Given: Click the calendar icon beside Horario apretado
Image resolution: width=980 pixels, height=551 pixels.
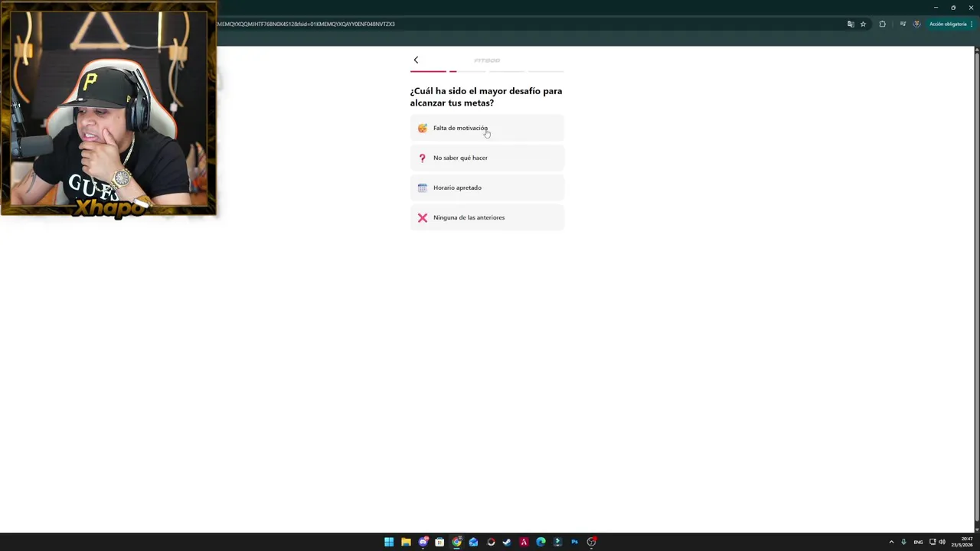Looking at the screenshot, I should point(422,187).
